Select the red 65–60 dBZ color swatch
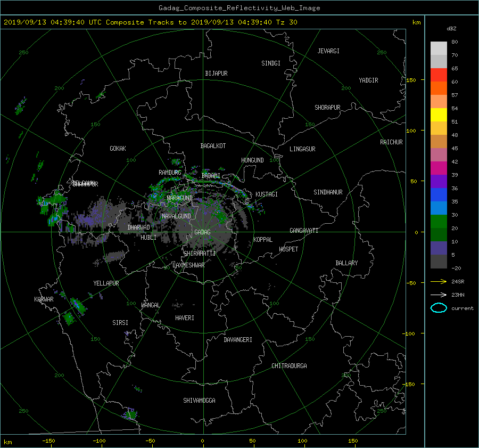This screenshot has width=479, height=448. click(x=439, y=75)
